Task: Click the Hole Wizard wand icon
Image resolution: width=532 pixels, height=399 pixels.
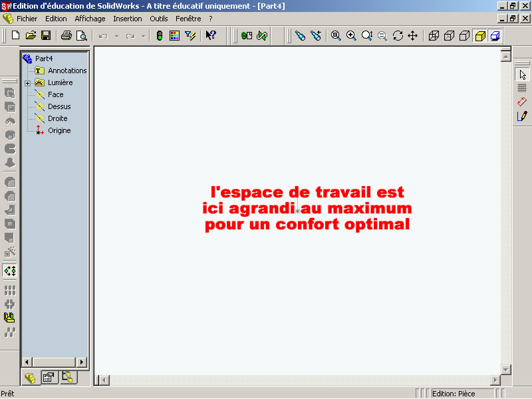Action: tap(10, 252)
